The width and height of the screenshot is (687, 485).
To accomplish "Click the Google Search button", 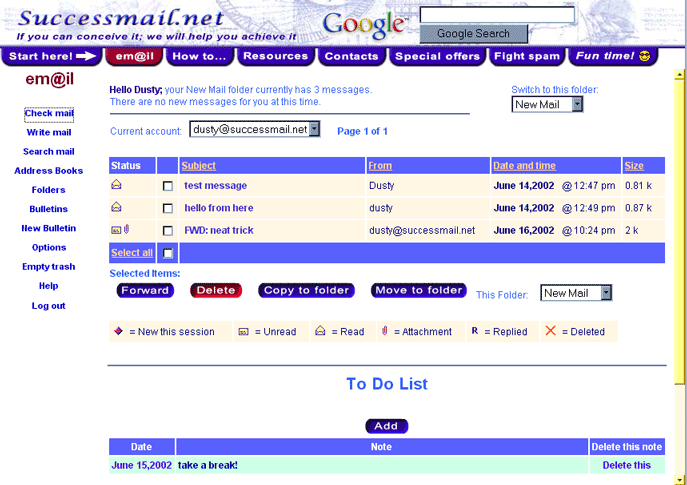I will [x=474, y=34].
